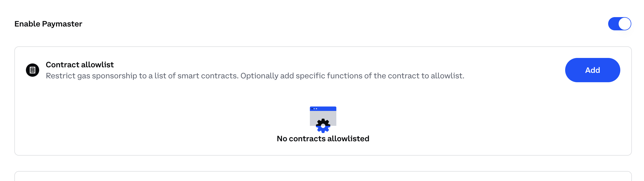Click the Enable Paymaster label text
The width and height of the screenshot is (644, 181).
pyautogui.click(x=48, y=24)
